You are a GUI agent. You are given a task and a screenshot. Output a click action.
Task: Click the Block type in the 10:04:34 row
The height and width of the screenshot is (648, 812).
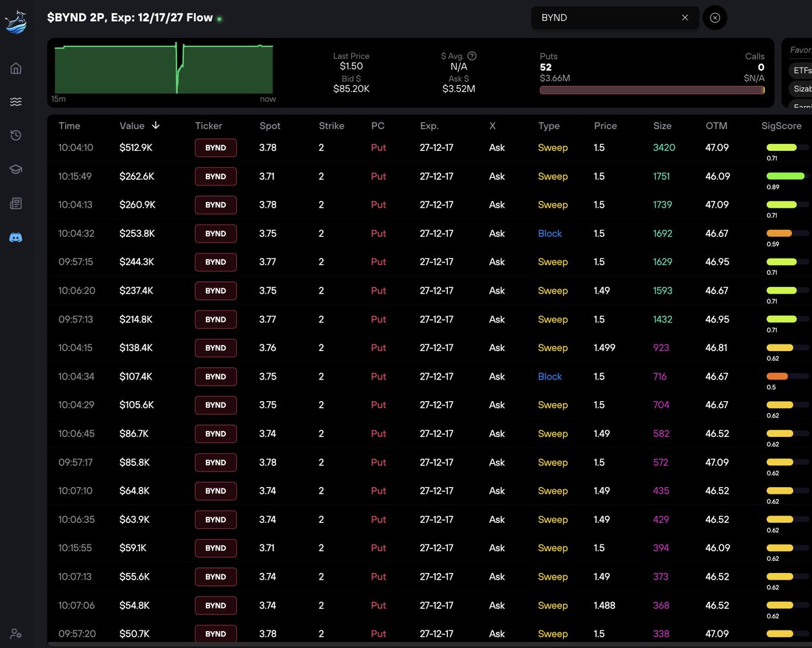(x=550, y=376)
